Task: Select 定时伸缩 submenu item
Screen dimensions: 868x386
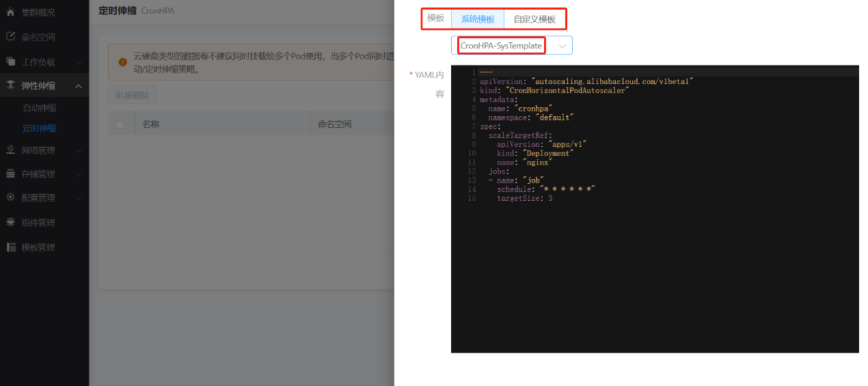Action: pos(39,128)
